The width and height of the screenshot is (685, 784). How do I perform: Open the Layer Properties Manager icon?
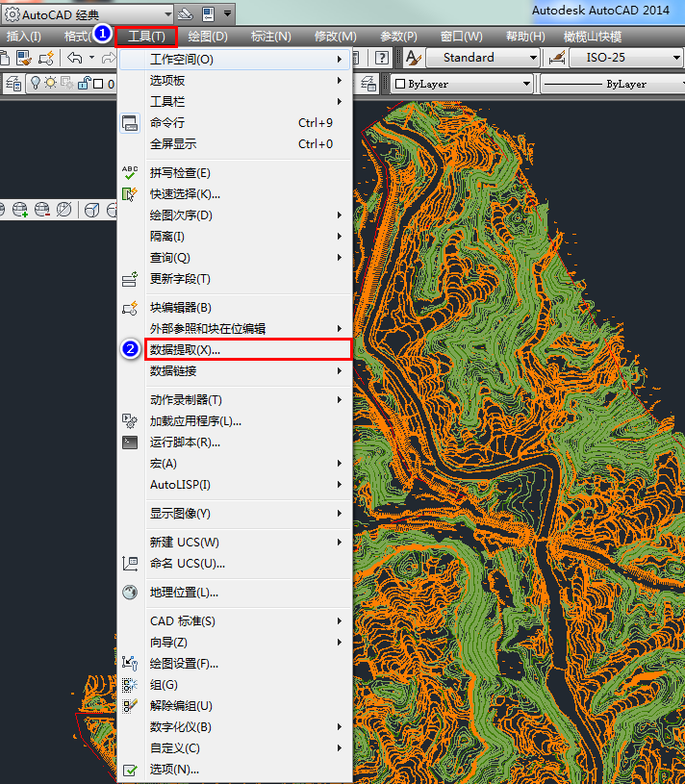(x=13, y=84)
